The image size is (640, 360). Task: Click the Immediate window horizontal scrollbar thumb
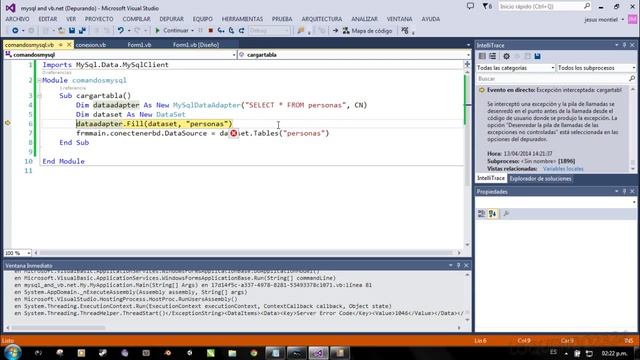tap(59, 328)
